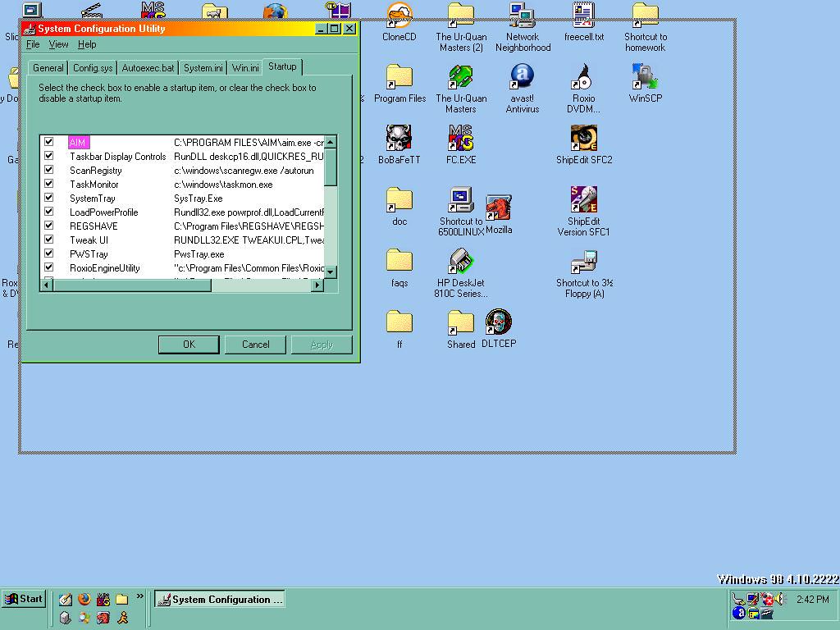Click the Cancel button
This screenshot has height=630, width=840.
(256, 345)
